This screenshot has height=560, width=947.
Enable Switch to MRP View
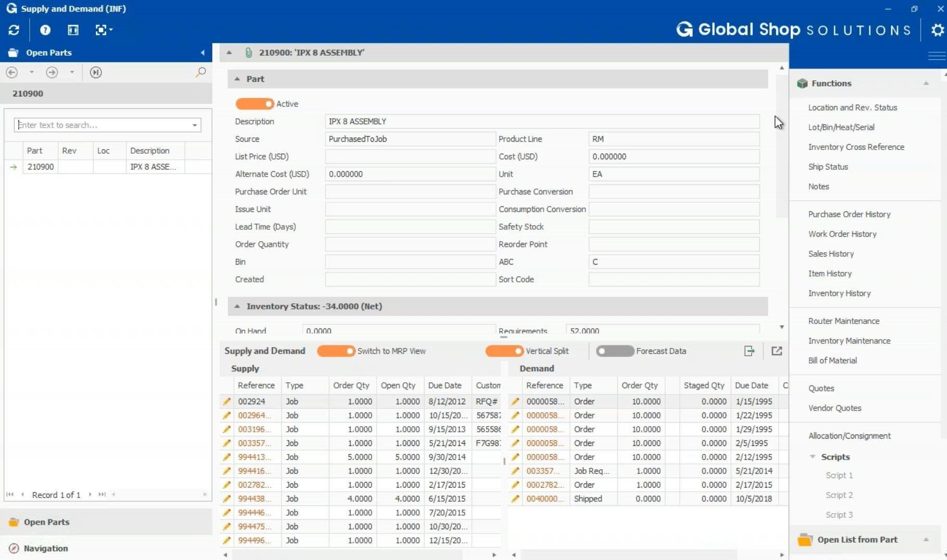pyautogui.click(x=336, y=351)
